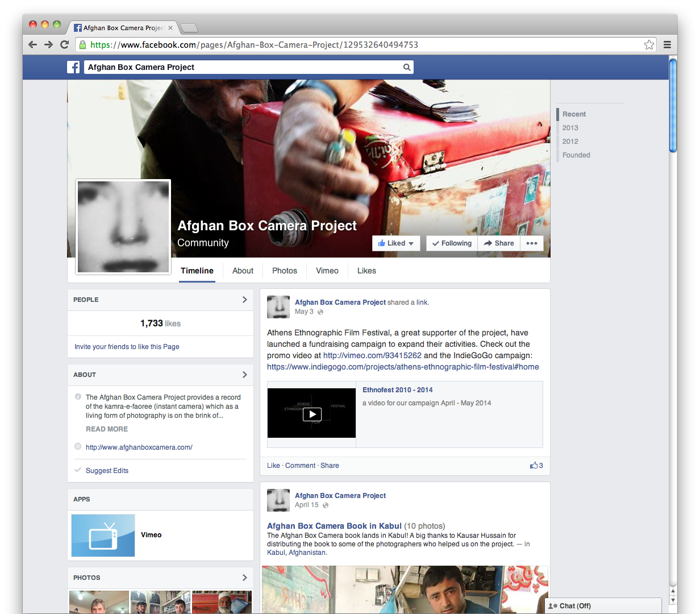Viewport: 700px width, 614px height.
Task: Open the indiegogo campaign link
Action: [x=403, y=367]
